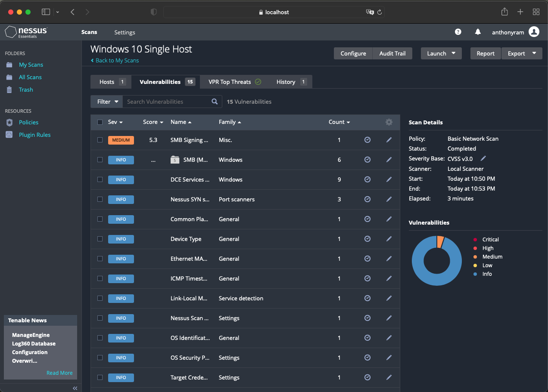This screenshot has height=392, width=548.
Task: Check the Nessus SYN scanner row checkbox
Action: (100, 199)
